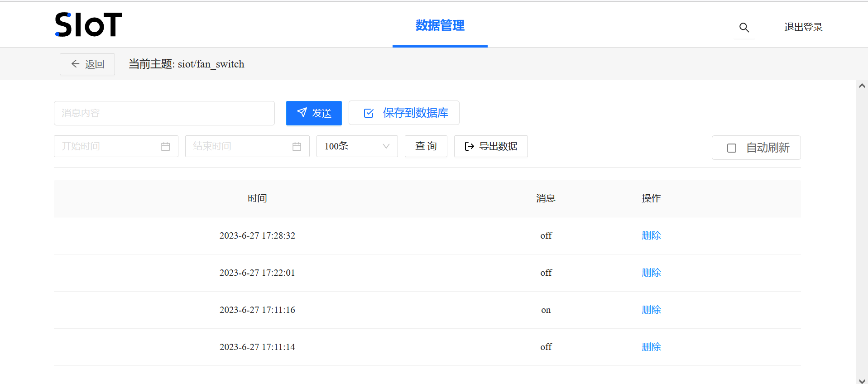Select the timestamp 2023-6-27 17:22:01
This screenshot has width=868, height=384.
257,273
